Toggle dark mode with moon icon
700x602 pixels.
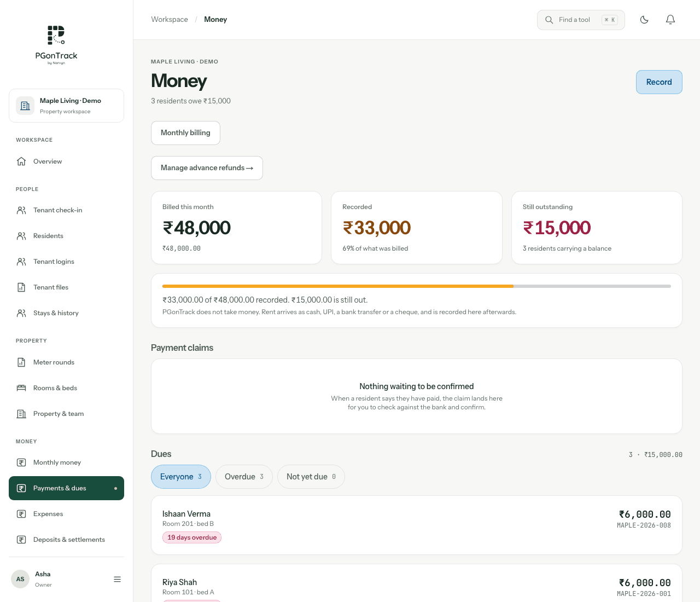[644, 20]
